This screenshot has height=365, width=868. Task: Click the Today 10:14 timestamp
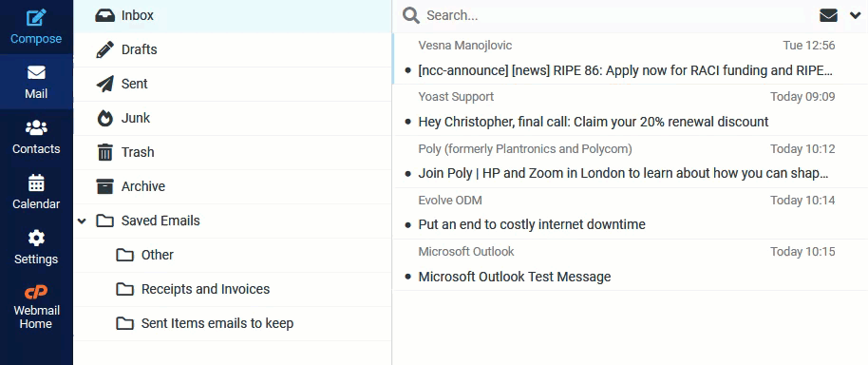pos(802,200)
